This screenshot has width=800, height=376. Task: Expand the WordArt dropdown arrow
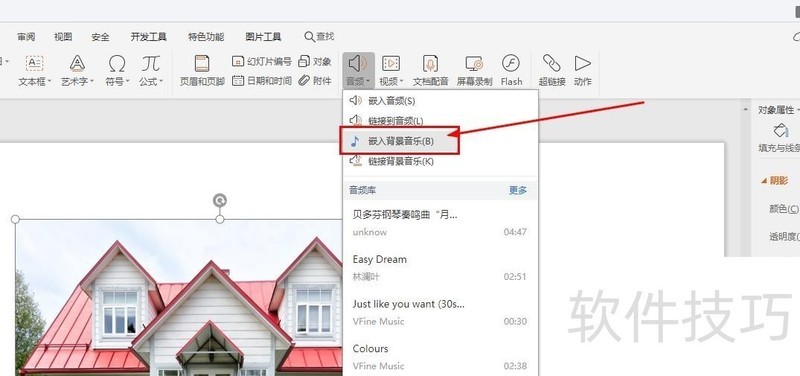[x=92, y=82]
